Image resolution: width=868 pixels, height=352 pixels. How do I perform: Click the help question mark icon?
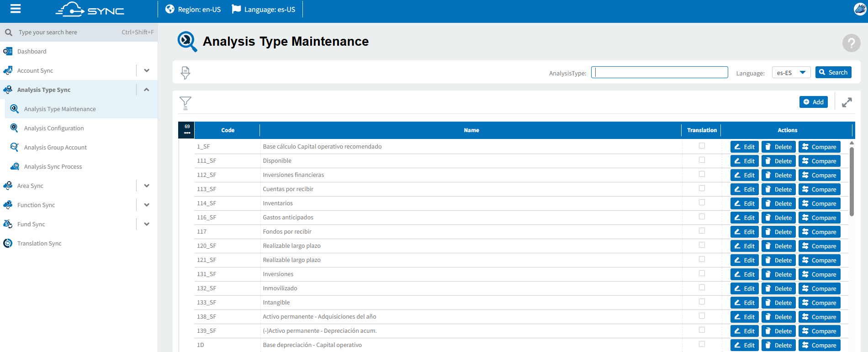851,43
